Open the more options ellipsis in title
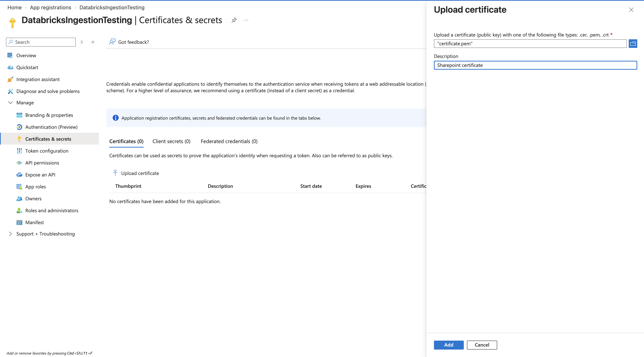The image size is (644, 357). tap(246, 20)
